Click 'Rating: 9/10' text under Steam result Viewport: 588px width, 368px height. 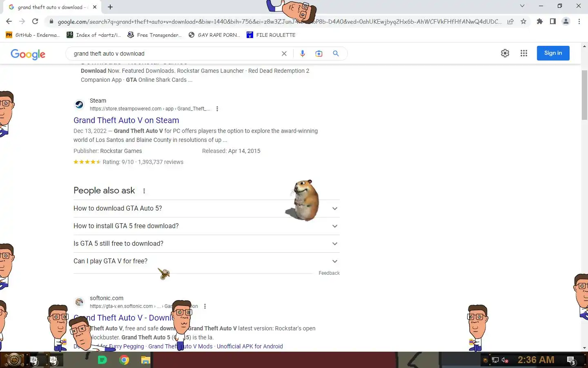[118, 162]
